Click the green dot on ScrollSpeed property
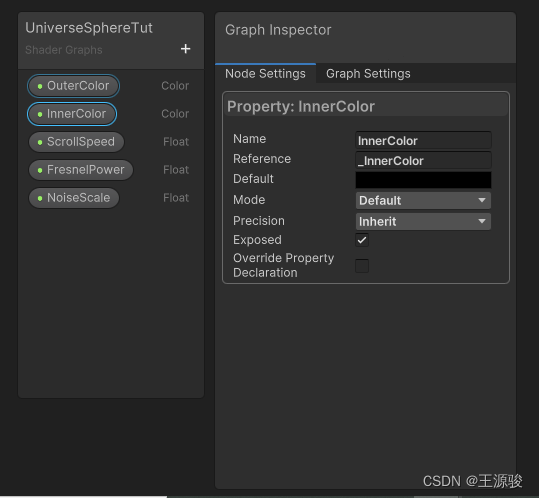The height and width of the screenshot is (498, 539). [40, 142]
